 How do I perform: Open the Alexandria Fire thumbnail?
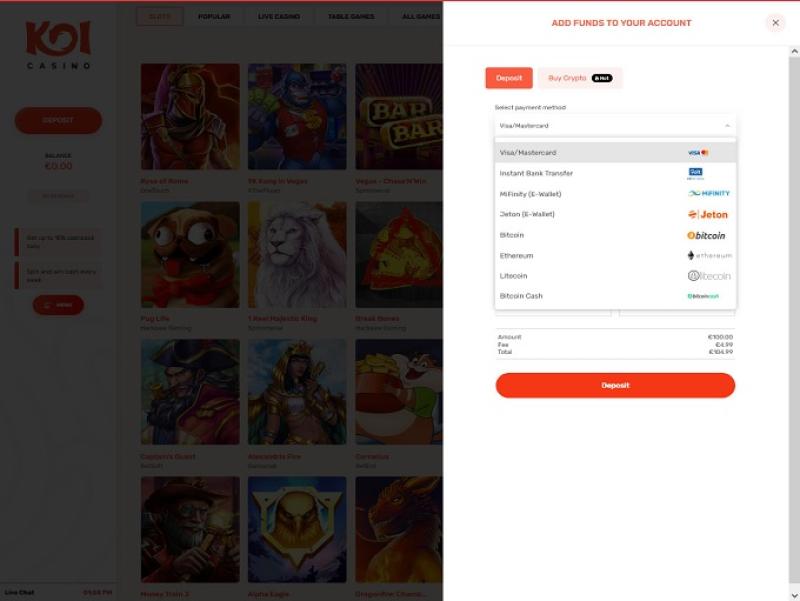pyautogui.click(x=297, y=392)
